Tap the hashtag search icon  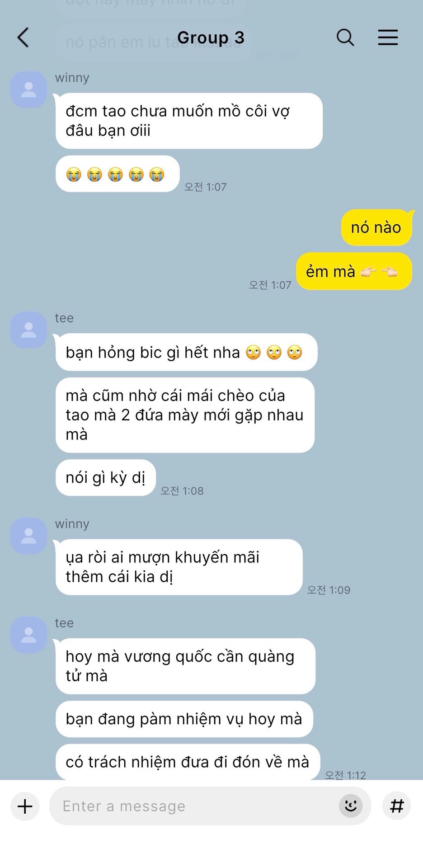point(396,806)
